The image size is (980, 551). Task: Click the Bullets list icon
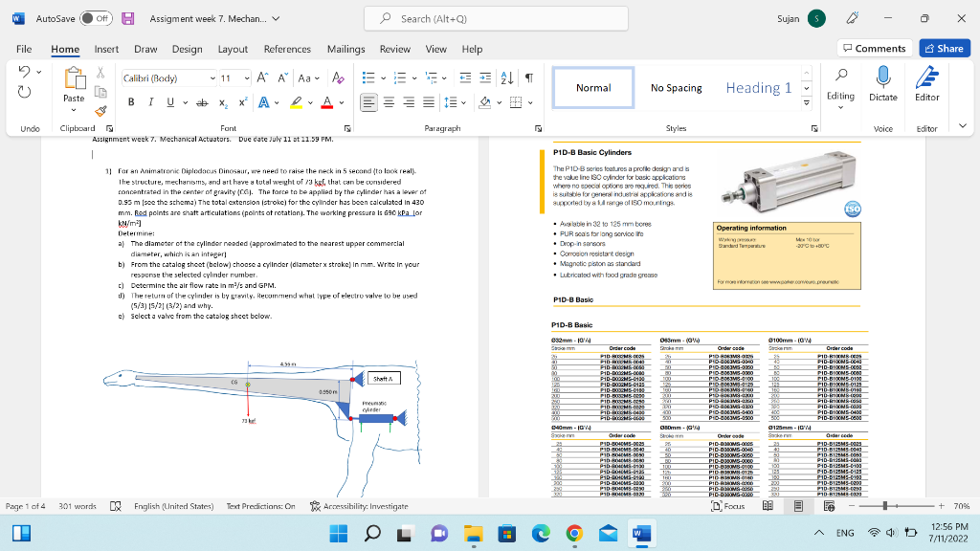[368, 78]
